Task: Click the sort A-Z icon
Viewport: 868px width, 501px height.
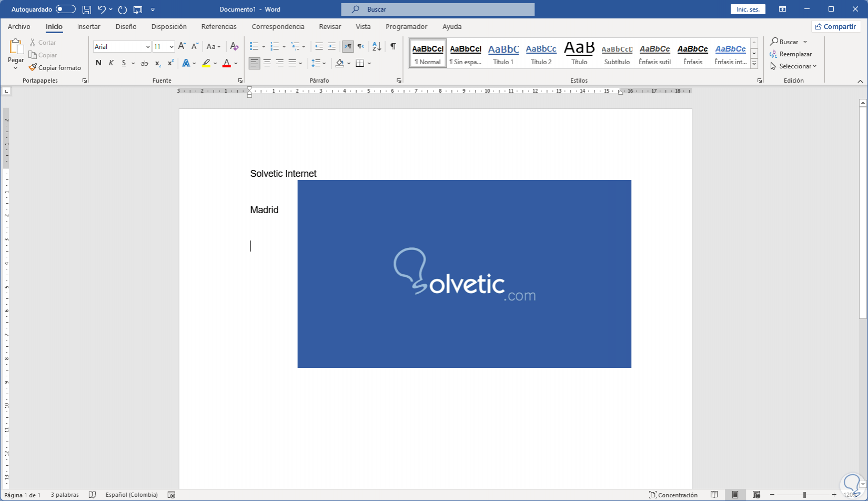Action: tap(377, 46)
